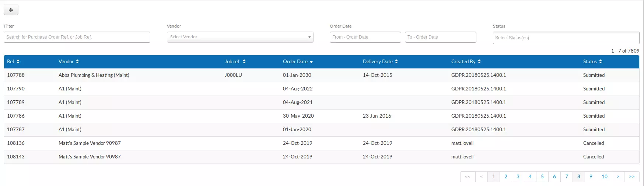The width and height of the screenshot is (644, 186).
Task: Sort table by Ref column arrows
Action: [18, 62]
